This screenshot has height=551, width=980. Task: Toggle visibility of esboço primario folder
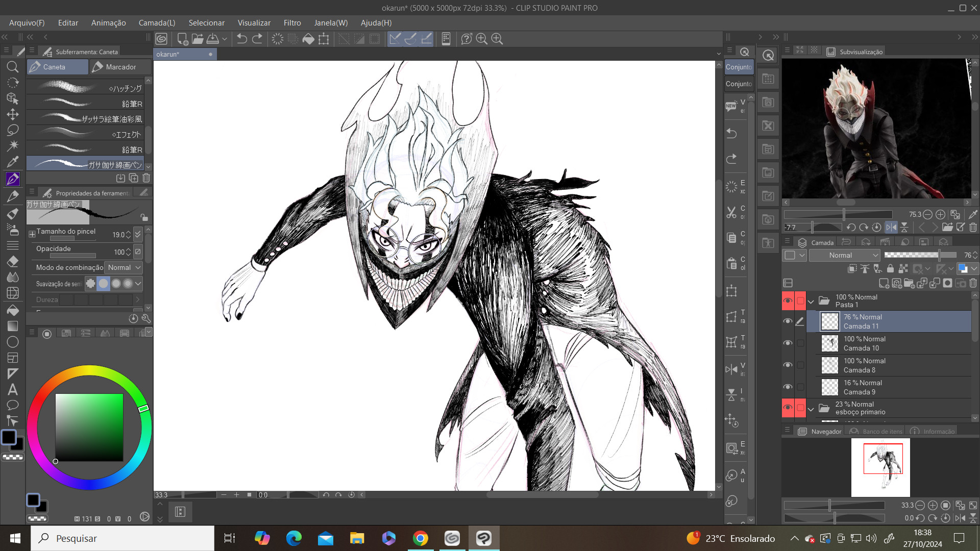(788, 408)
